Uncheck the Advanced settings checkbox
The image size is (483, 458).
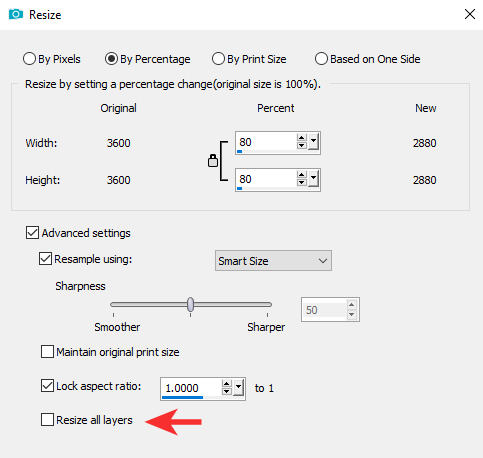tap(32, 233)
